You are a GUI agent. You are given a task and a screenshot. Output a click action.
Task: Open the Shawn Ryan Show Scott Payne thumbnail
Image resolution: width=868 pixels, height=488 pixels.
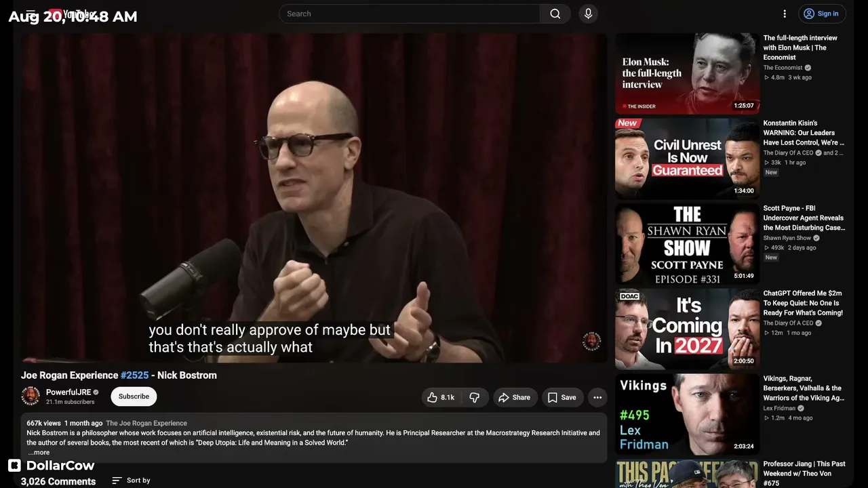tap(687, 244)
